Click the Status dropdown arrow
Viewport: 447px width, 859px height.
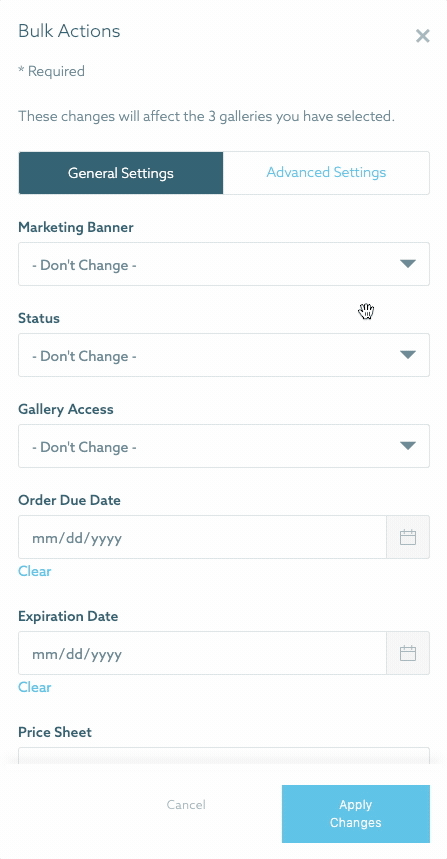408,355
